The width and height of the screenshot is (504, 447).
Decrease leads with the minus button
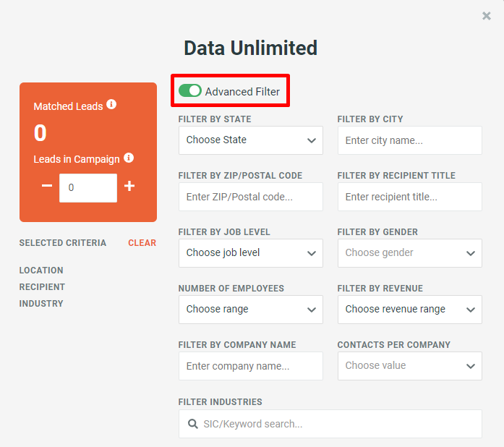pos(47,186)
